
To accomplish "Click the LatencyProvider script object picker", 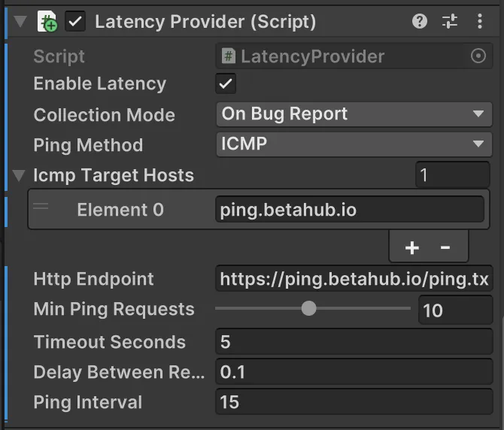I will [x=478, y=56].
